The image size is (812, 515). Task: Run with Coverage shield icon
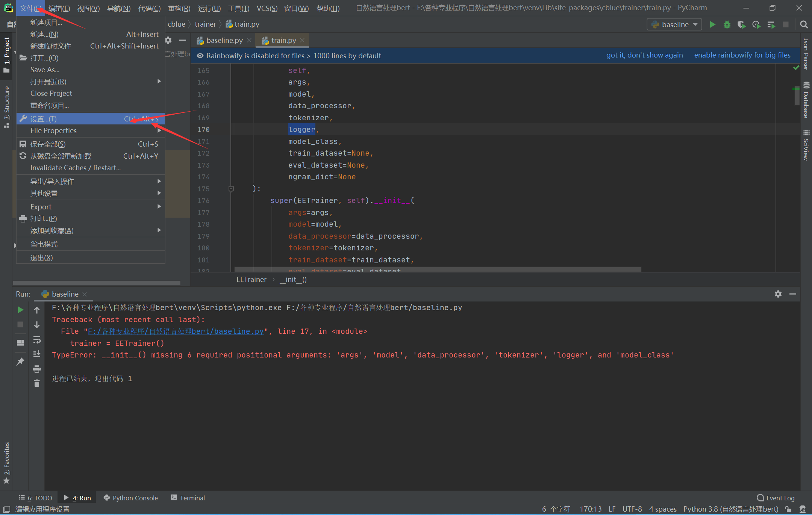[x=741, y=24]
